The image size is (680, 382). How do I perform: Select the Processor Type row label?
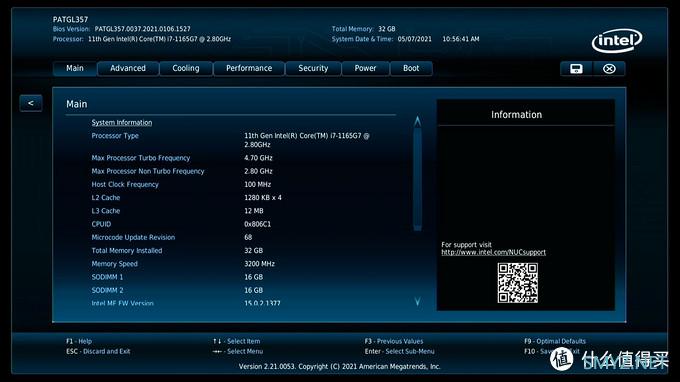pos(115,136)
